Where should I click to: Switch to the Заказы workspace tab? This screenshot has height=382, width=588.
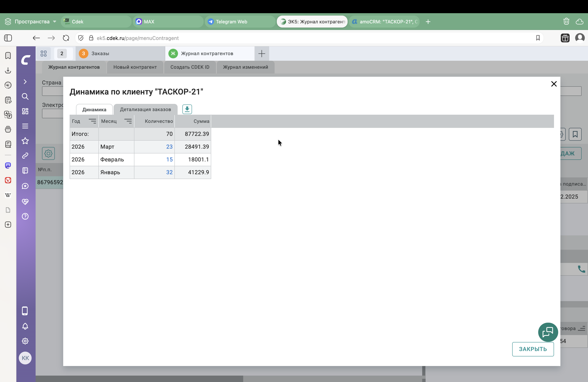pos(100,54)
